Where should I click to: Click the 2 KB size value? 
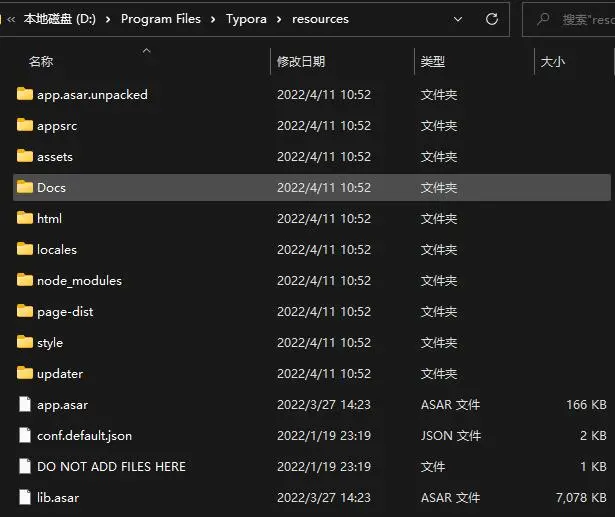click(593, 435)
